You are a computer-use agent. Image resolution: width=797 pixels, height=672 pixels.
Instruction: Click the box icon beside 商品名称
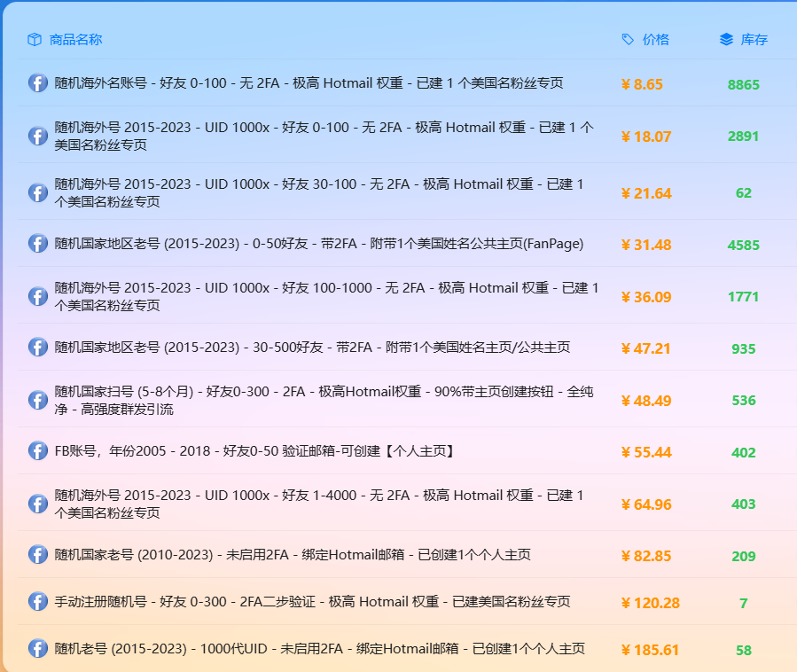[35, 40]
